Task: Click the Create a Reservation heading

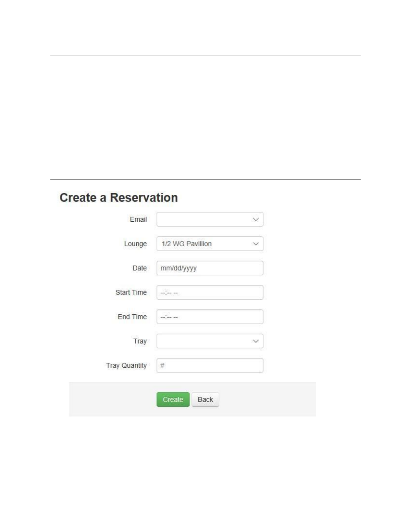Action: (119, 197)
